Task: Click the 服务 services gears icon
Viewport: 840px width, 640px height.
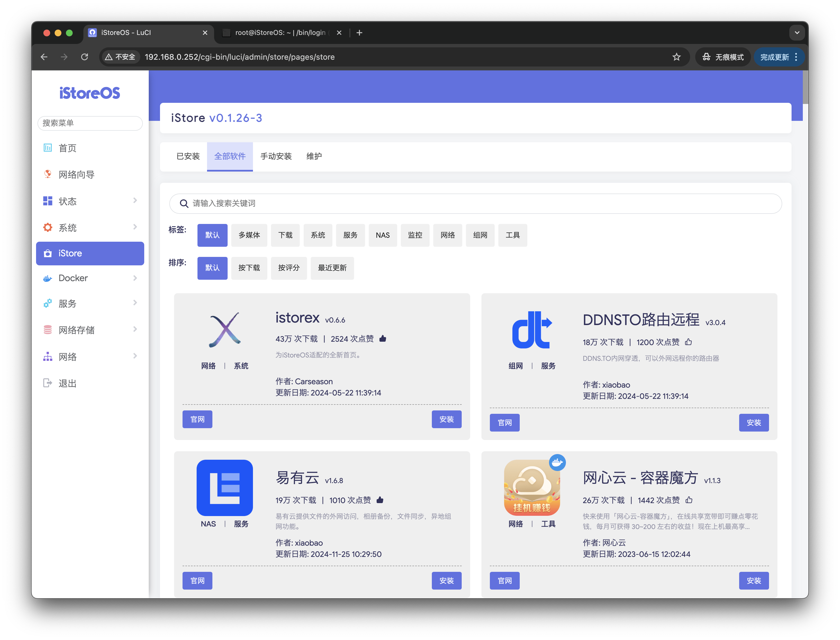Action: pos(48,303)
